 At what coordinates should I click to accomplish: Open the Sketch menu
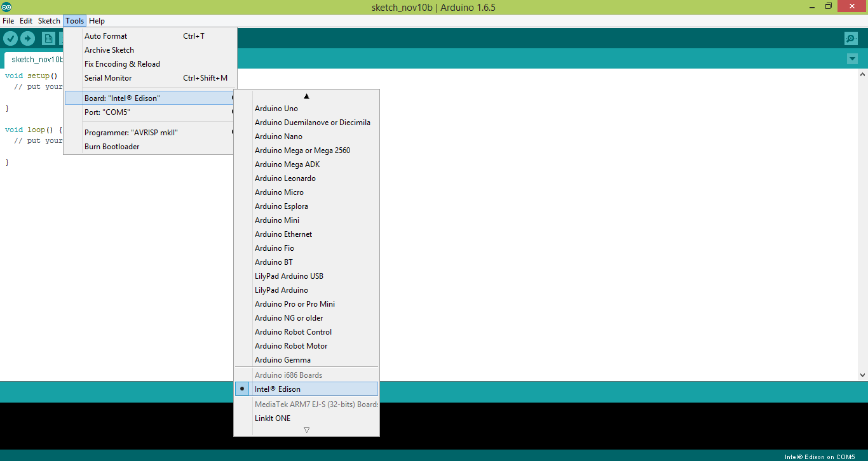click(49, 21)
